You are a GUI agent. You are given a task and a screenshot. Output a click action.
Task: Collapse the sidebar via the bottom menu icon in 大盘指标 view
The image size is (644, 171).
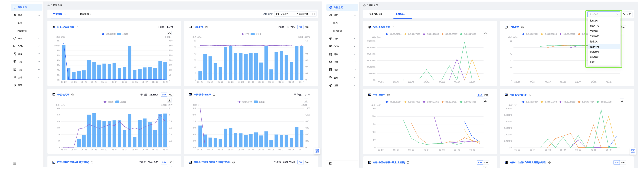[15, 163]
